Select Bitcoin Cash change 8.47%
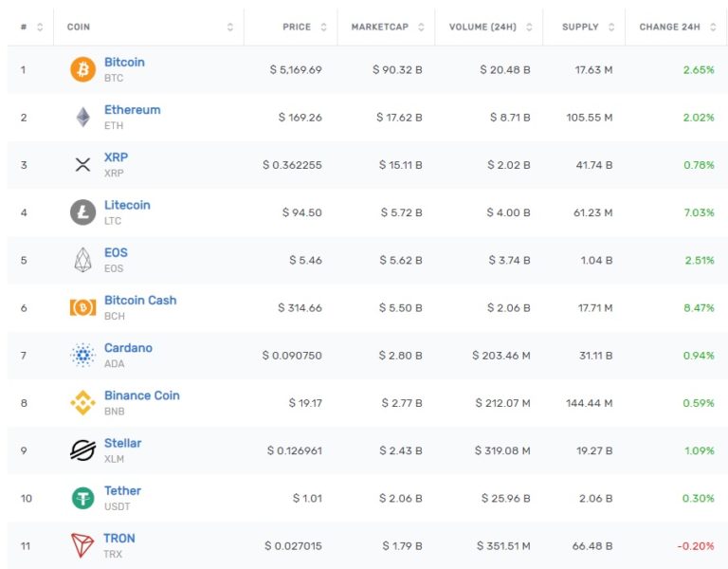Screen dimensions: 728x569 [x=699, y=307]
